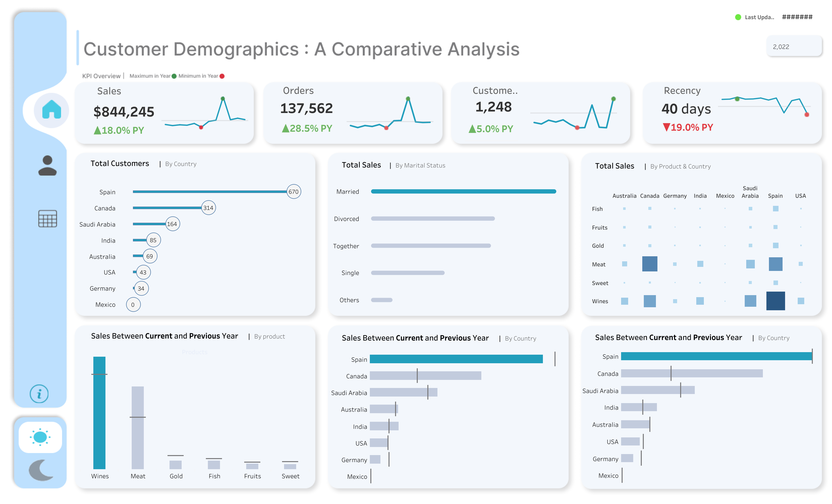Image resolution: width=832 pixels, height=504 pixels.
Task: Select Spain bar in right country chart
Action: [x=716, y=356]
